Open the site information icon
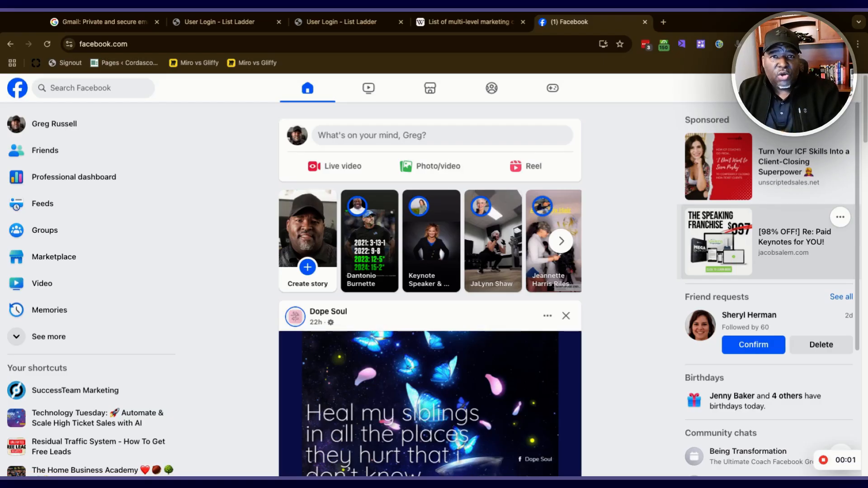 (x=69, y=44)
